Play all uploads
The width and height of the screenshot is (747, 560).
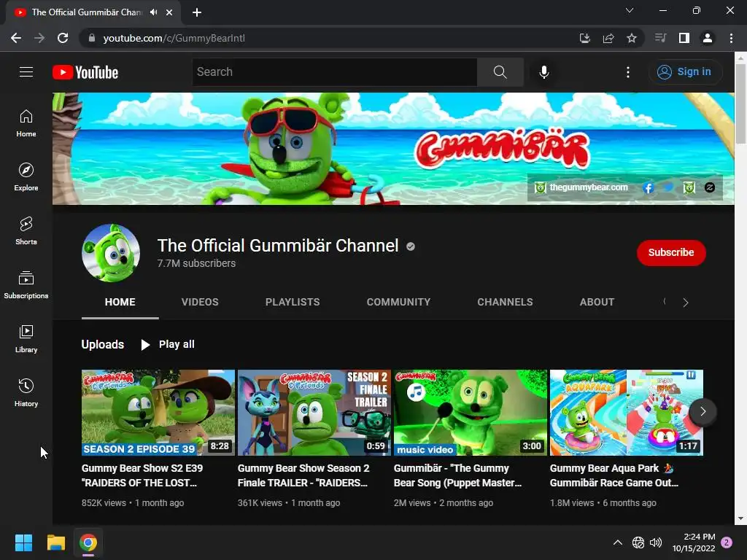pos(168,344)
